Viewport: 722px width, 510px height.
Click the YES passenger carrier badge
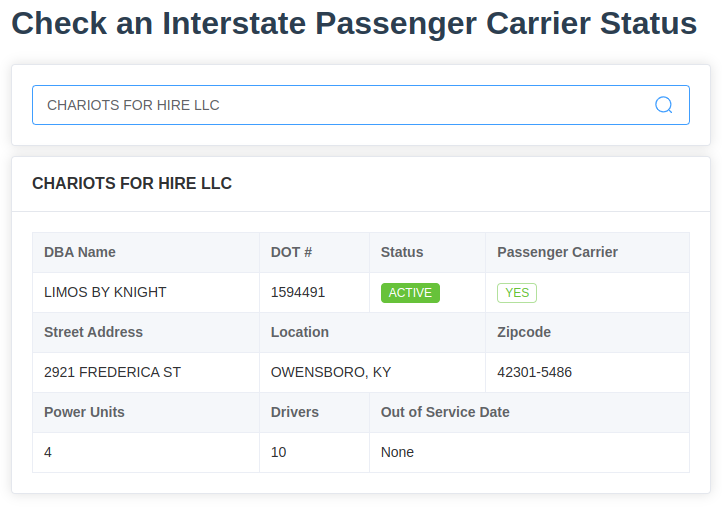coord(517,293)
